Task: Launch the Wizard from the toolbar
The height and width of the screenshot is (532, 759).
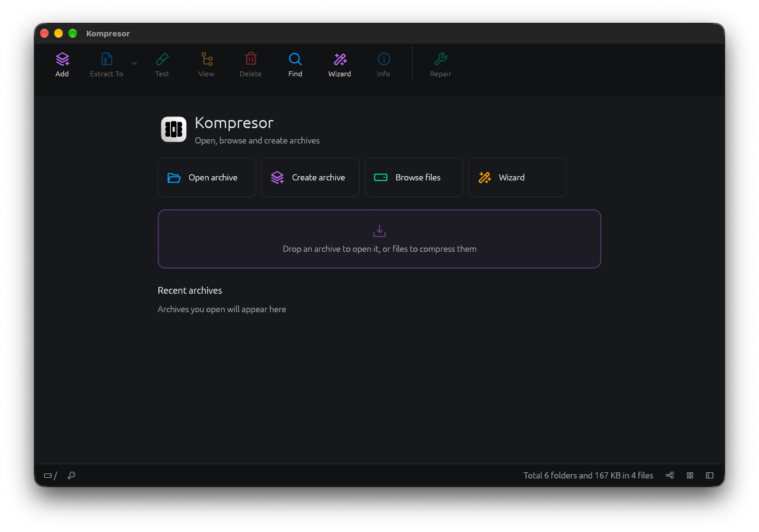Action: (339, 65)
